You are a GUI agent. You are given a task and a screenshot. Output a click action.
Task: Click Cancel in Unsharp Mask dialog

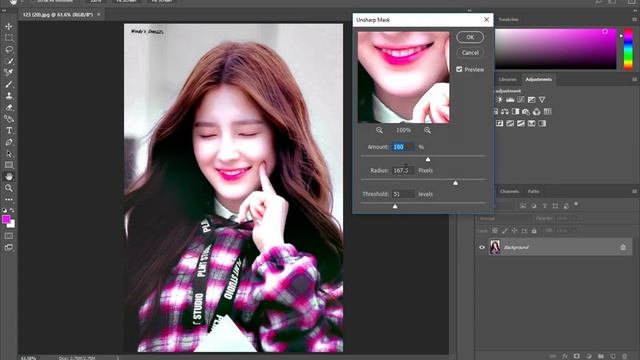pos(470,53)
